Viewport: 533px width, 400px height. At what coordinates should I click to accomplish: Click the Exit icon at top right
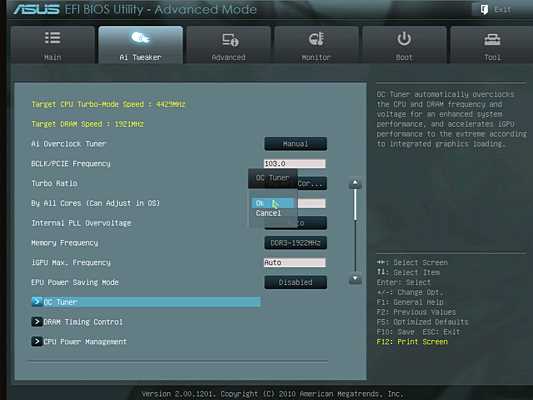pos(484,10)
